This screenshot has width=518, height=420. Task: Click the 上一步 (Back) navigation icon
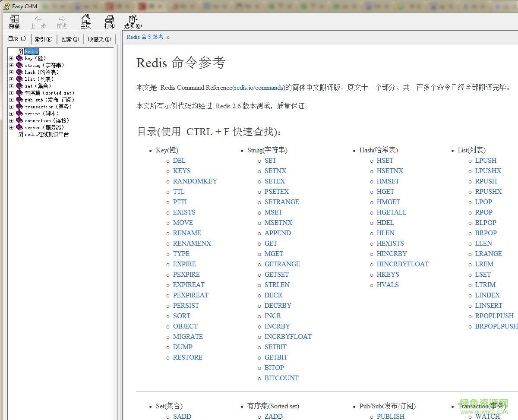coord(38,21)
